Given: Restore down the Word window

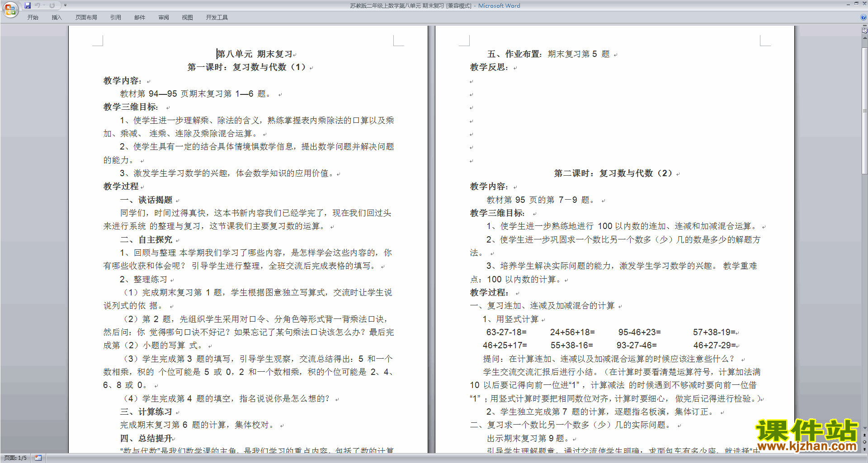Looking at the screenshot, I should [x=856, y=4].
